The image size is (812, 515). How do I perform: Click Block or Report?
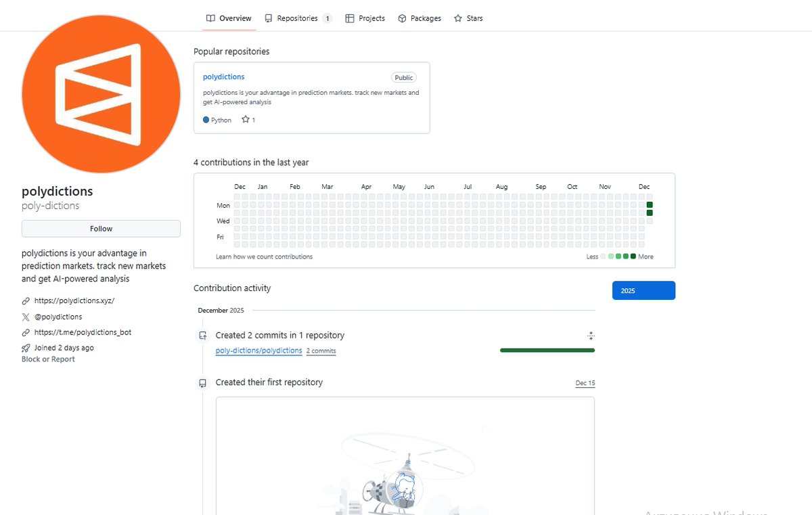pyautogui.click(x=48, y=359)
